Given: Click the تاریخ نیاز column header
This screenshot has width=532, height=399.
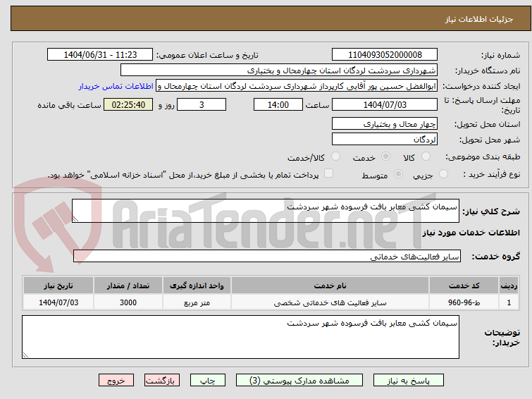Looking at the screenshot, I should 58,286.
